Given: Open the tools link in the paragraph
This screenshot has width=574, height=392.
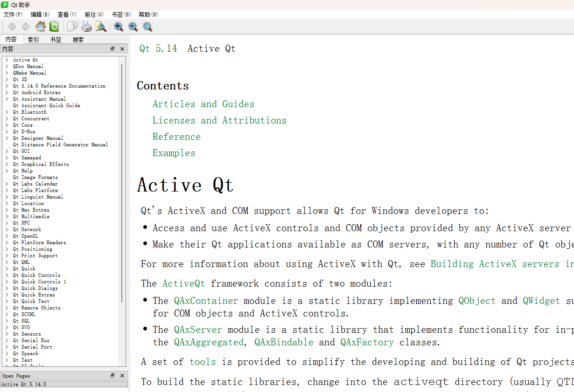Looking at the screenshot, I should (203, 362).
